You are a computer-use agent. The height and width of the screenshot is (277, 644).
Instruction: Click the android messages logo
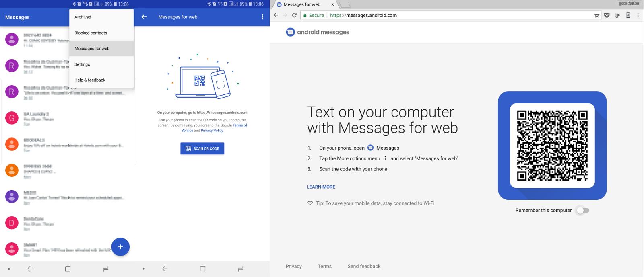(318, 32)
